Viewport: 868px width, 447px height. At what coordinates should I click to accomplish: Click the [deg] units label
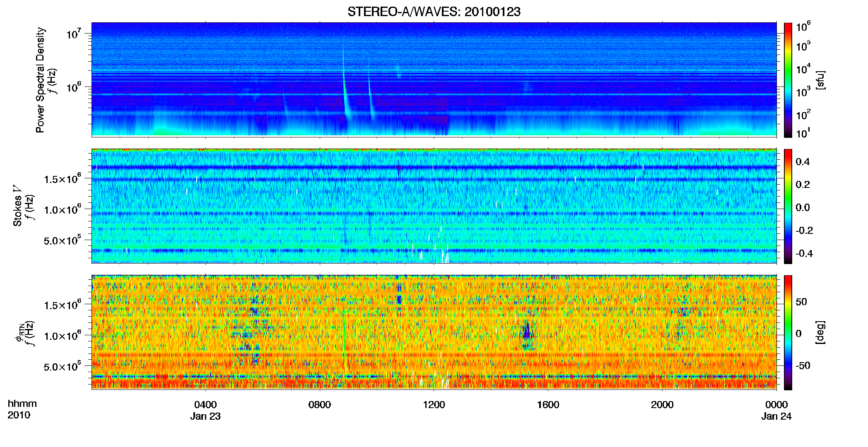pos(820,332)
